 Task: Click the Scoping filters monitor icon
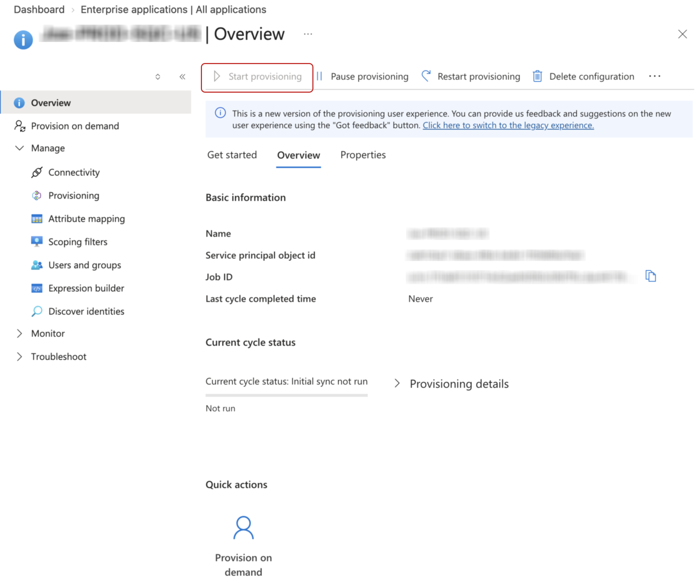[37, 241]
